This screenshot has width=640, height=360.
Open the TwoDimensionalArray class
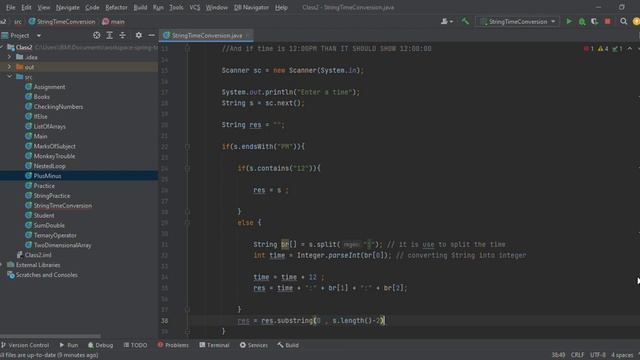point(62,245)
